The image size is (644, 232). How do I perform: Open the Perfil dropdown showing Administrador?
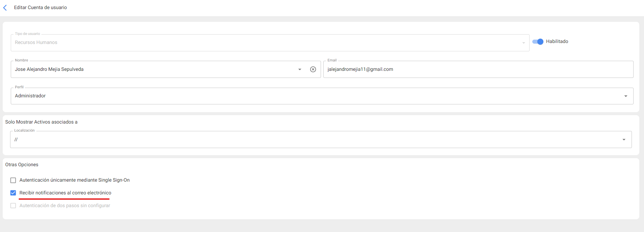(x=303, y=96)
